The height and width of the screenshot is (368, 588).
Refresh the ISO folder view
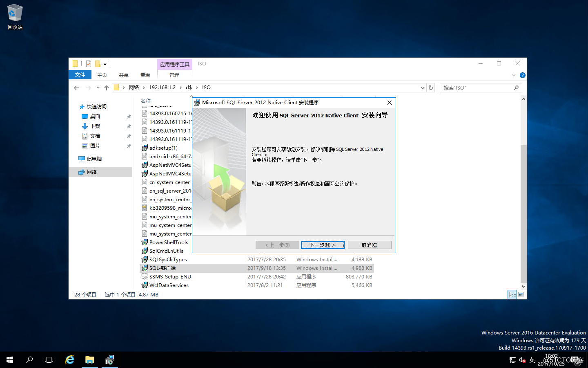point(431,88)
